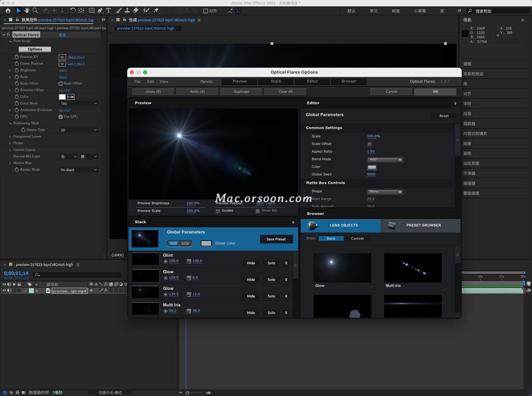Select the Rotation tool in the toolbar
532x396 pixels.
click(73, 11)
